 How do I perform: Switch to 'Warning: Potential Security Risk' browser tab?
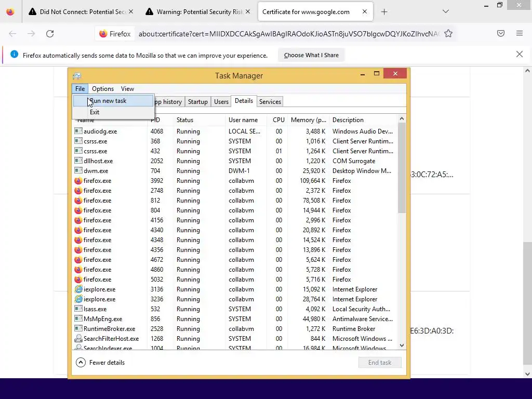199,12
